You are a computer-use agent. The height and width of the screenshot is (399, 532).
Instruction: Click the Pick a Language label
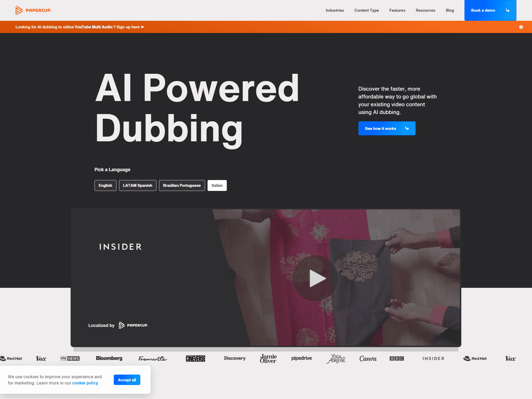pyautogui.click(x=112, y=170)
